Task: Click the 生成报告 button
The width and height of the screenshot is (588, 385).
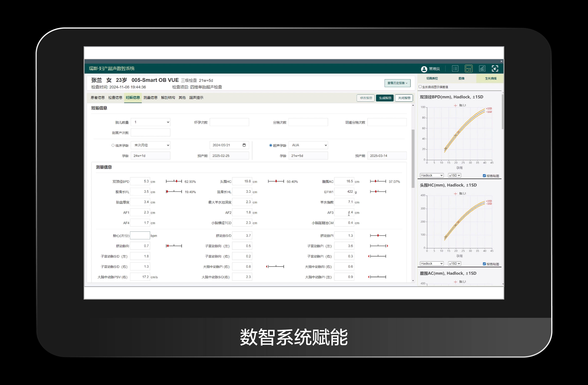Action: pos(385,98)
